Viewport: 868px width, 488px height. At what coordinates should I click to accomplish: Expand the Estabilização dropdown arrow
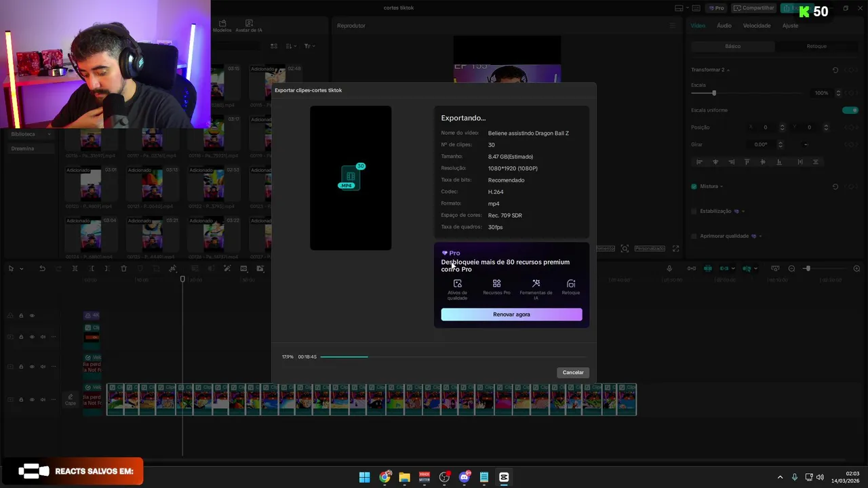click(x=744, y=211)
